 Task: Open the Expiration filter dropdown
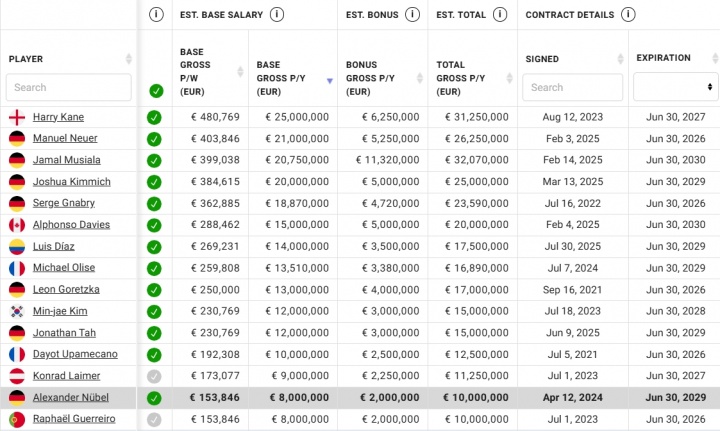(675, 87)
